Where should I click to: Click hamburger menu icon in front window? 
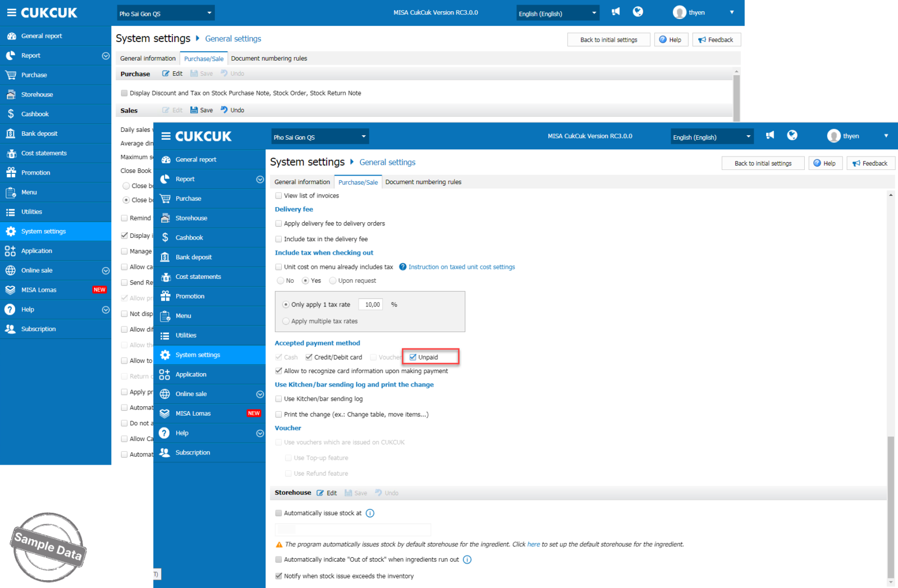tap(166, 136)
